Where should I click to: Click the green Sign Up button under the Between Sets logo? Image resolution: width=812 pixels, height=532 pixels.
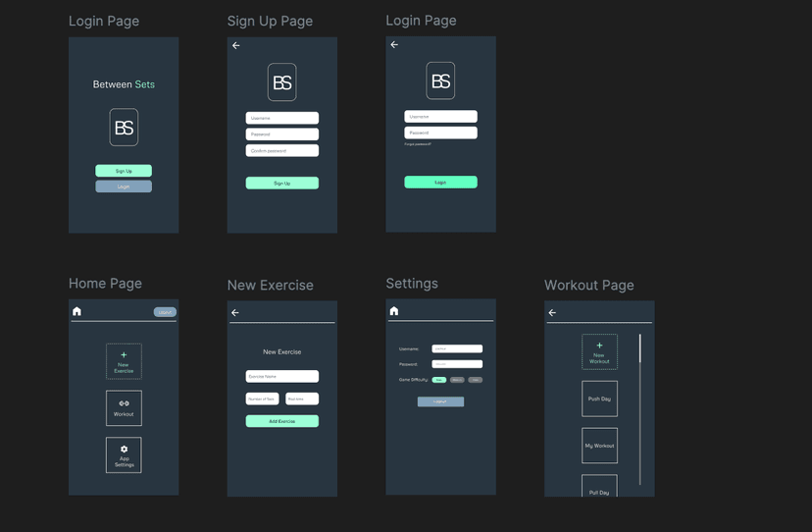pyautogui.click(x=124, y=171)
